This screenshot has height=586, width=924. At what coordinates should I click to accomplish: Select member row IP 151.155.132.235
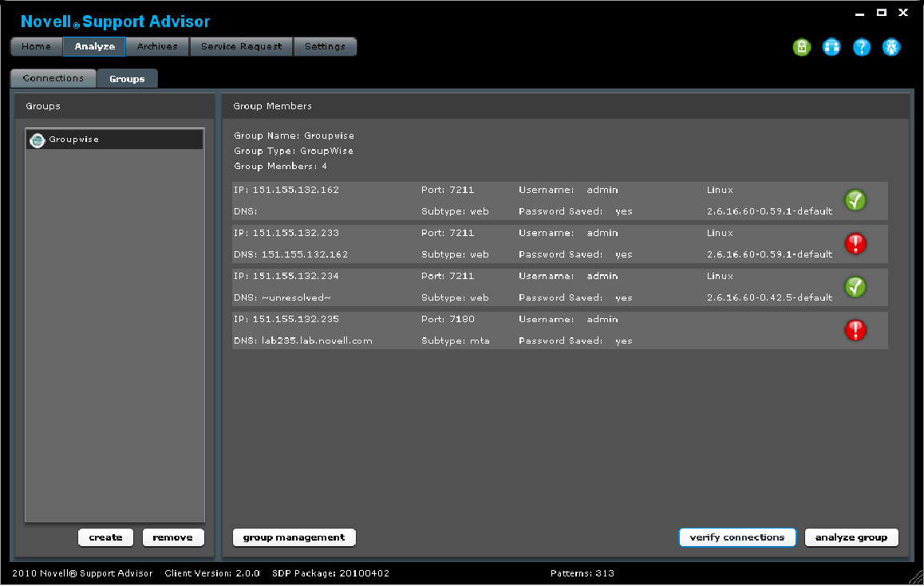pos(560,330)
